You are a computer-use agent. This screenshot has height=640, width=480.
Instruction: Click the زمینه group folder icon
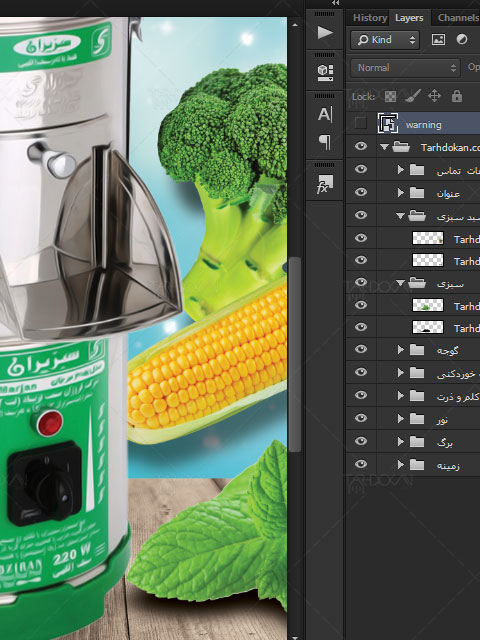coord(417,464)
